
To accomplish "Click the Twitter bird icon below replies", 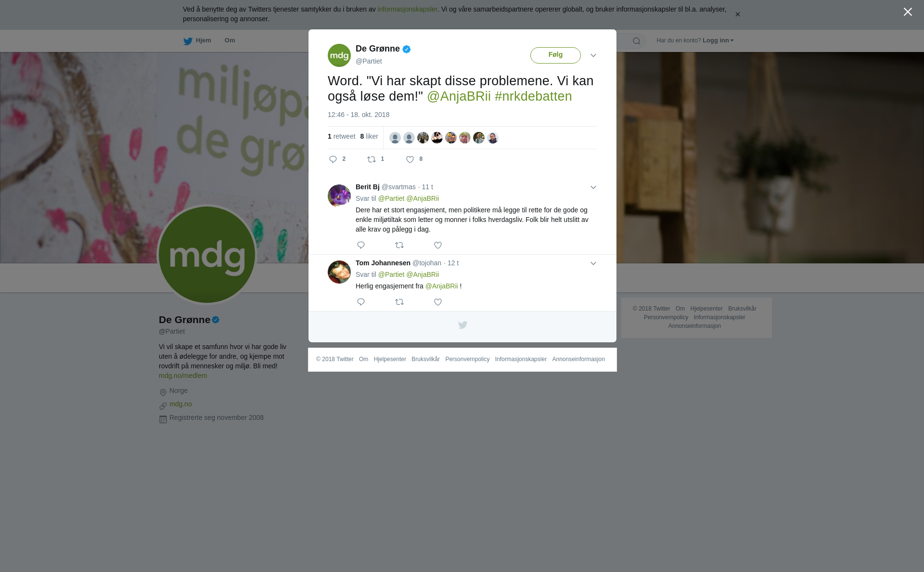I will [x=462, y=325].
